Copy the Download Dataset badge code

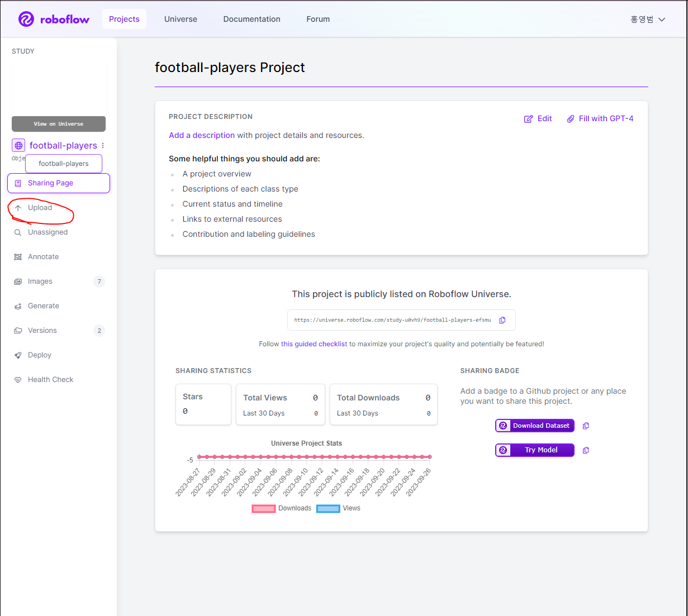(586, 426)
